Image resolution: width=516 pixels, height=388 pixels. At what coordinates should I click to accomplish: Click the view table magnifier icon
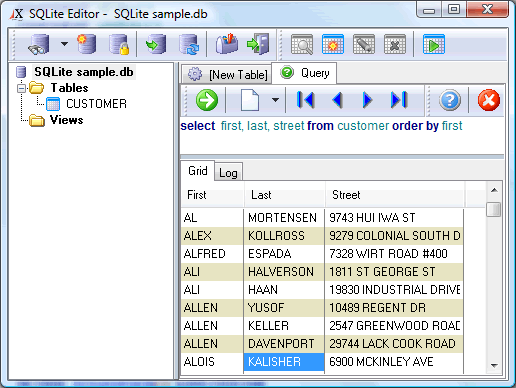[x=302, y=44]
